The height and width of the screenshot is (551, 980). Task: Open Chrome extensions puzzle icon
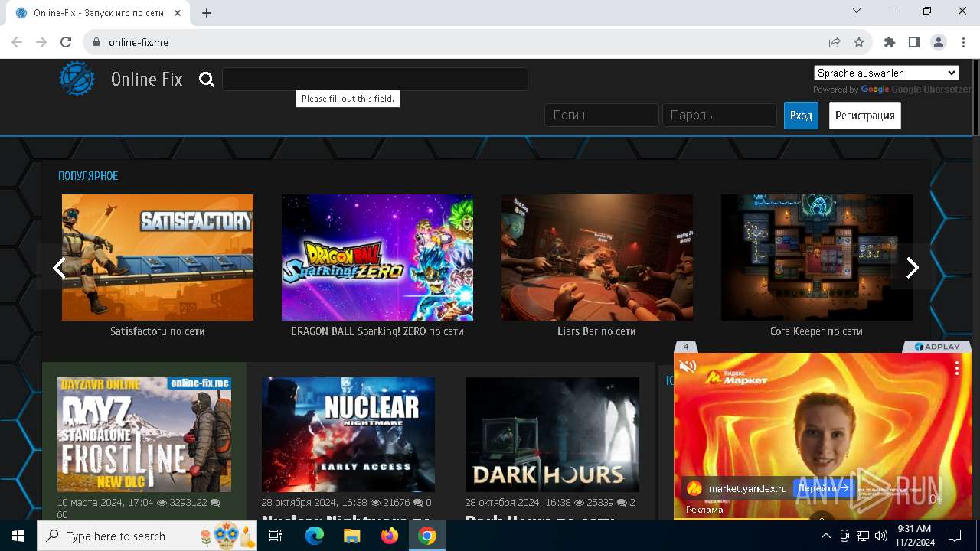pyautogui.click(x=890, y=42)
